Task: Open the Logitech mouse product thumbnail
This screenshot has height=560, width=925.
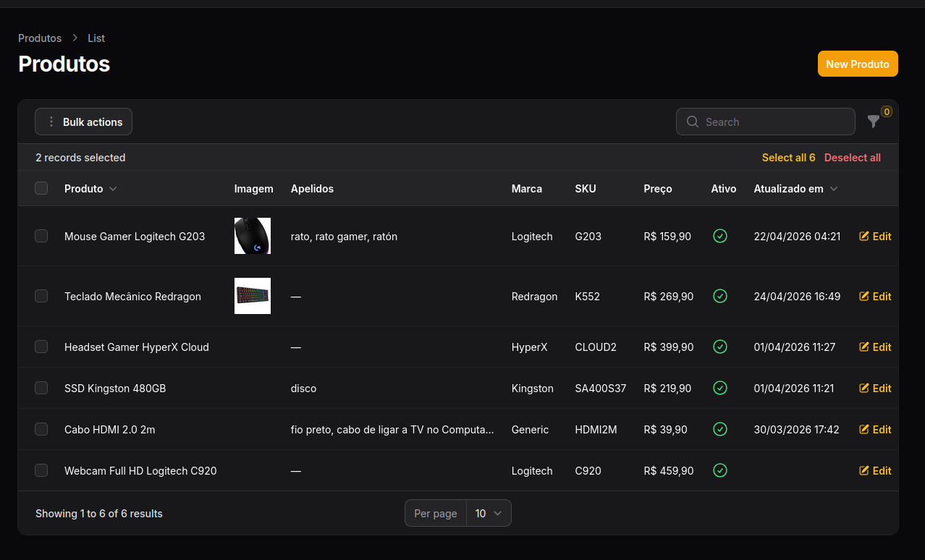Action: coord(253,236)
